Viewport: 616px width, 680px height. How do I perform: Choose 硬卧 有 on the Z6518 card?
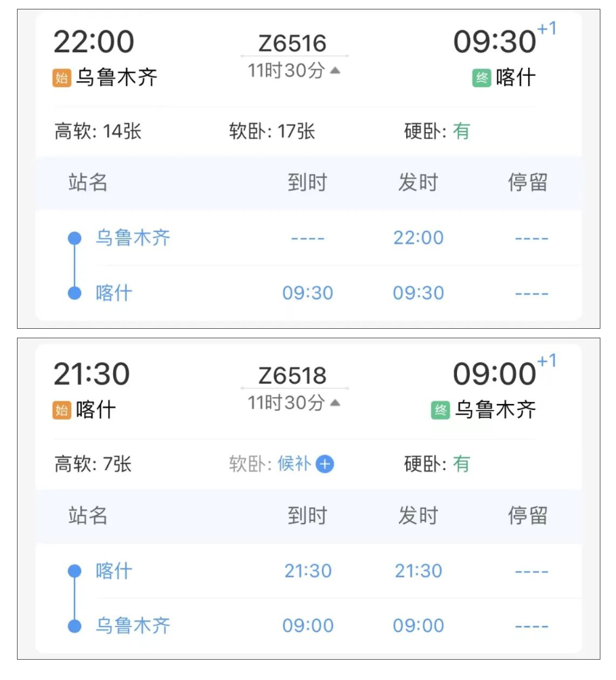[437, 464]
